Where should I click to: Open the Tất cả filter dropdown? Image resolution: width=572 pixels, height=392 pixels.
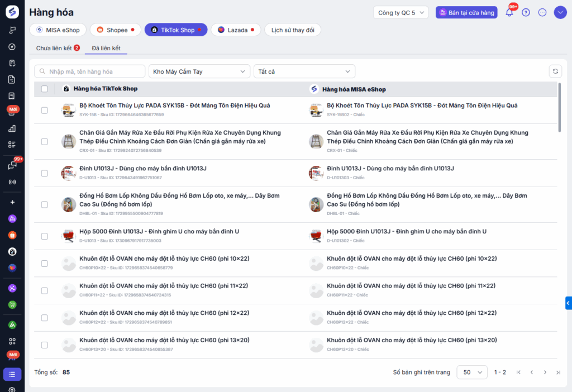tap(304, 71)
